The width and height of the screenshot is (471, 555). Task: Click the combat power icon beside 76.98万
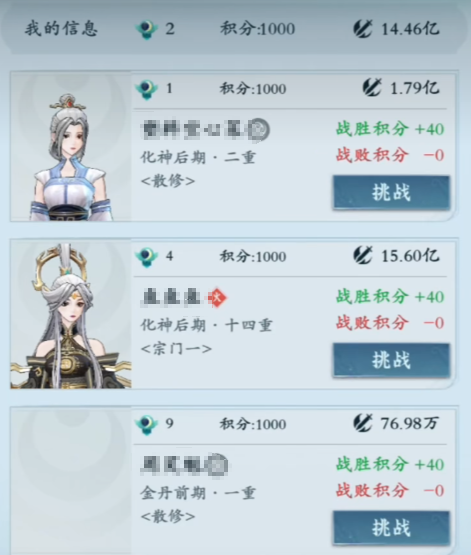point(362,423)
